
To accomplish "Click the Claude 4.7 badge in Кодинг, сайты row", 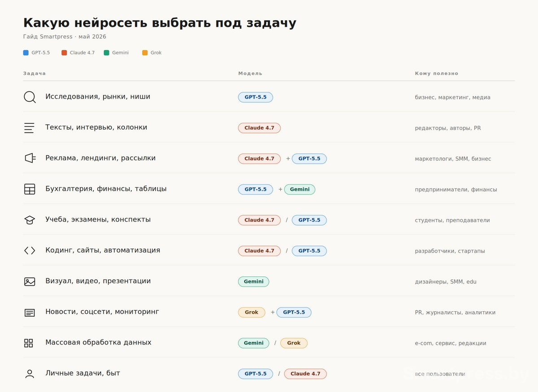I will click(x=259, y=251).
